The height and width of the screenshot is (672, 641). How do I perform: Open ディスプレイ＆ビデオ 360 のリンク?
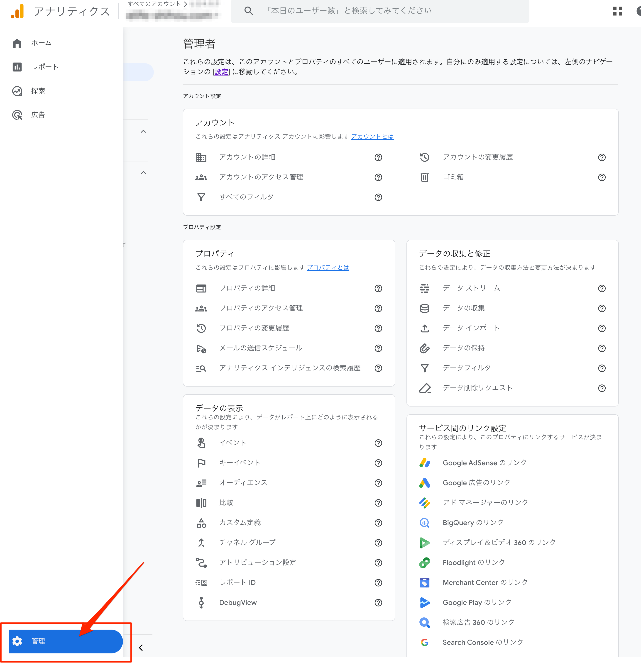click(x=499, y=543)
